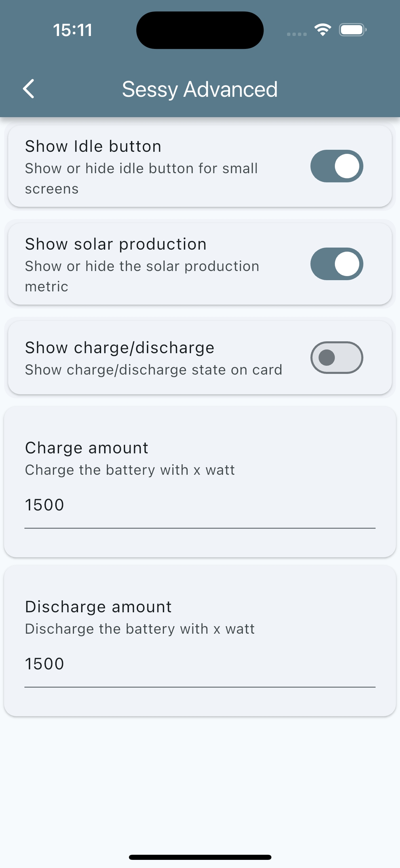Tap the battery indicator in status bar
The image size is (400, 868).
tap(353, 30)
